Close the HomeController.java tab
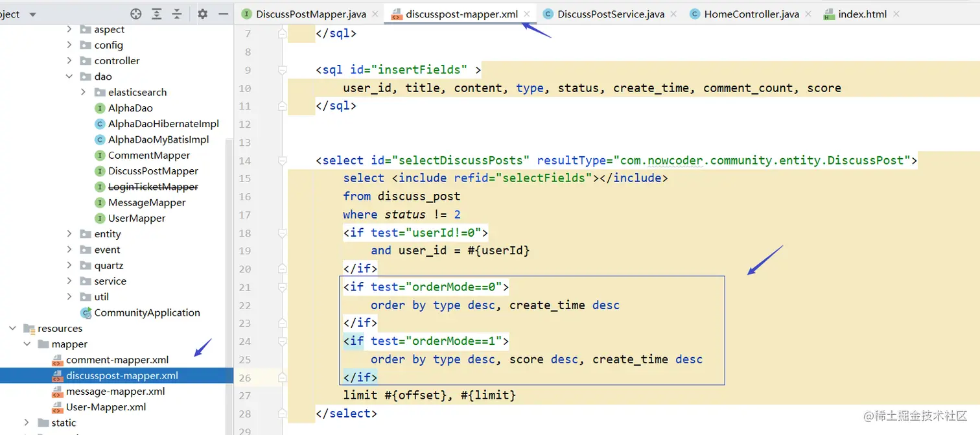 click(808, 14)
